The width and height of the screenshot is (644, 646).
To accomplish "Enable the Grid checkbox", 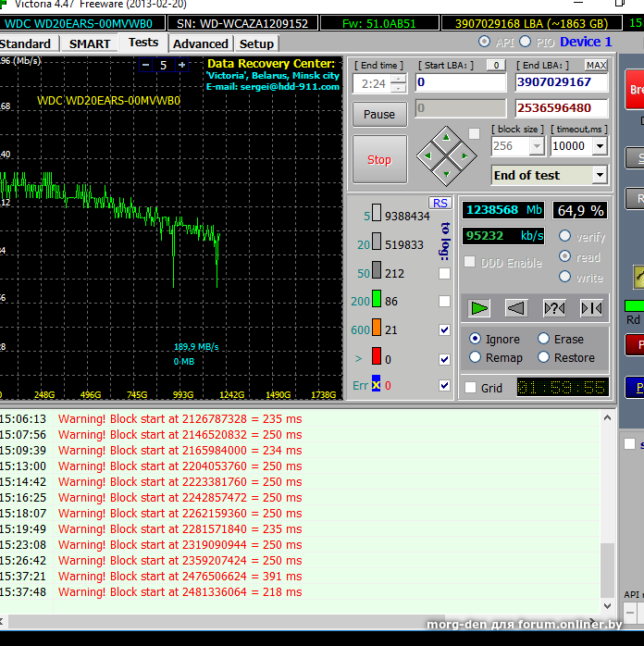I will [471, 388].
